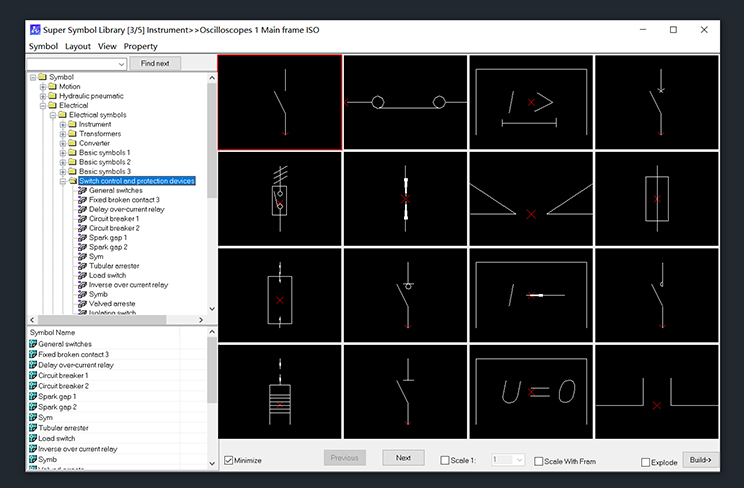Click Load switch icon in Symbol Name list
The height and width of the screenshot is (488, 744).
(33, 439)
